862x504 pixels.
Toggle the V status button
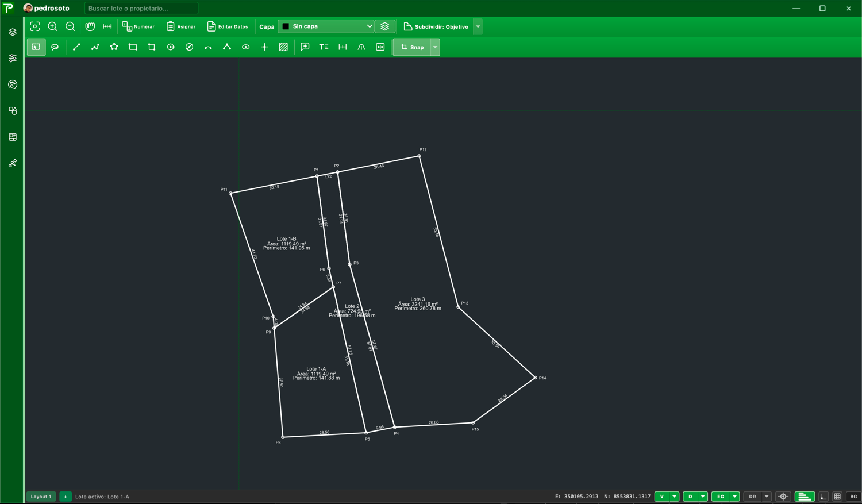(x=662, y=497)
